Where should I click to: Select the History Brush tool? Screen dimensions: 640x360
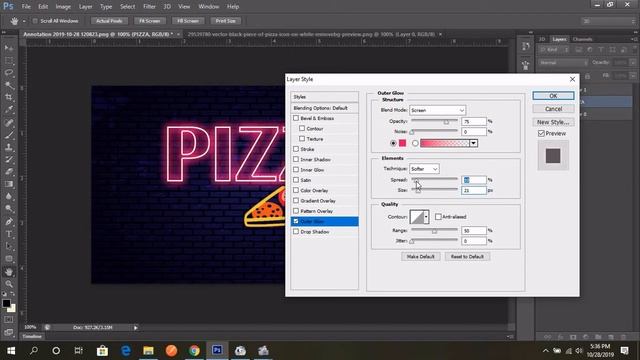(9, 160)
